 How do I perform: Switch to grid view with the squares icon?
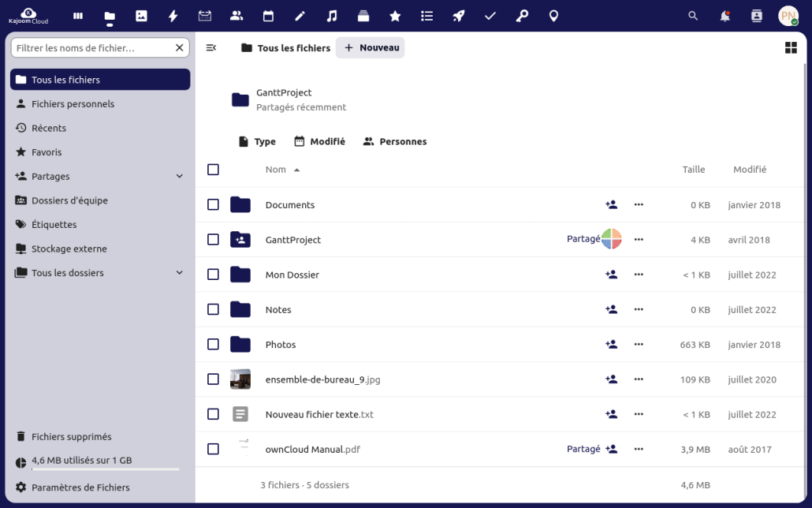[789, 47]
